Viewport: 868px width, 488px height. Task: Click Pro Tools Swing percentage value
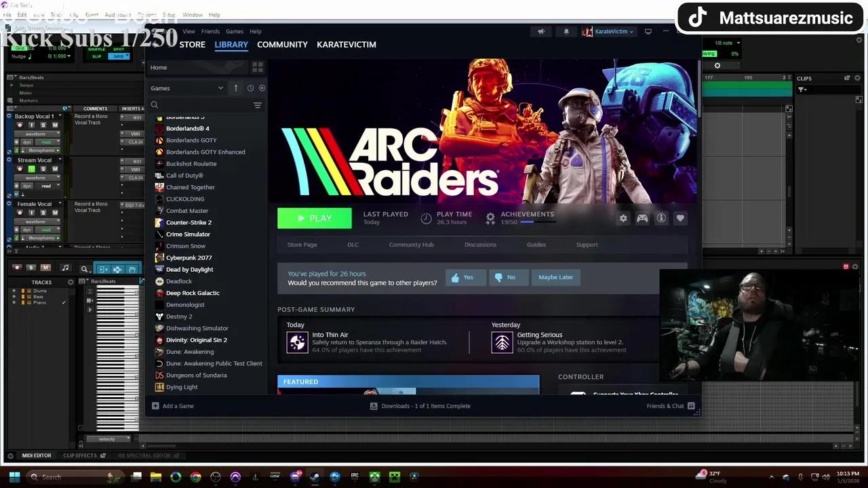tap(735, 54)
